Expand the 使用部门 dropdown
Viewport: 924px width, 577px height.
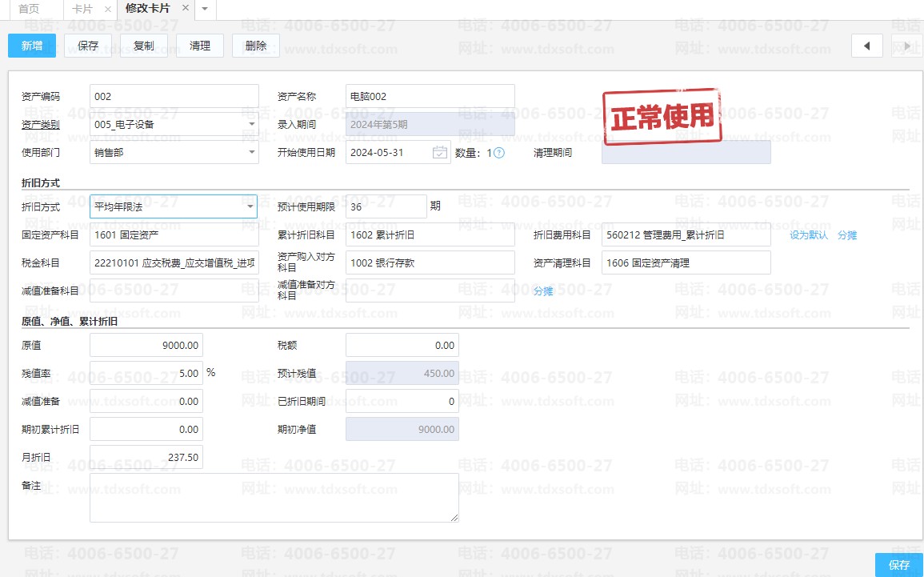[251, 152]
